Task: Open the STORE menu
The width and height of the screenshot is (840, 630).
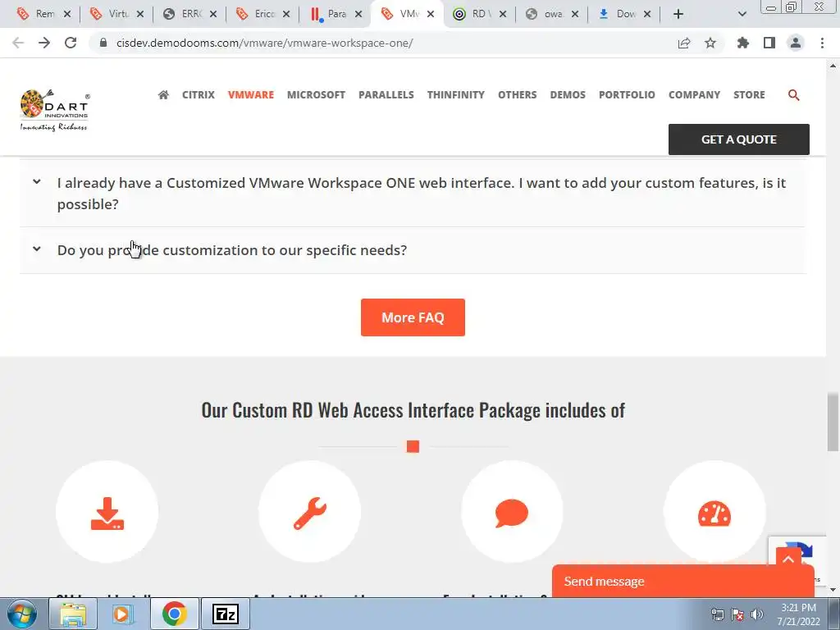Action: 749,95
